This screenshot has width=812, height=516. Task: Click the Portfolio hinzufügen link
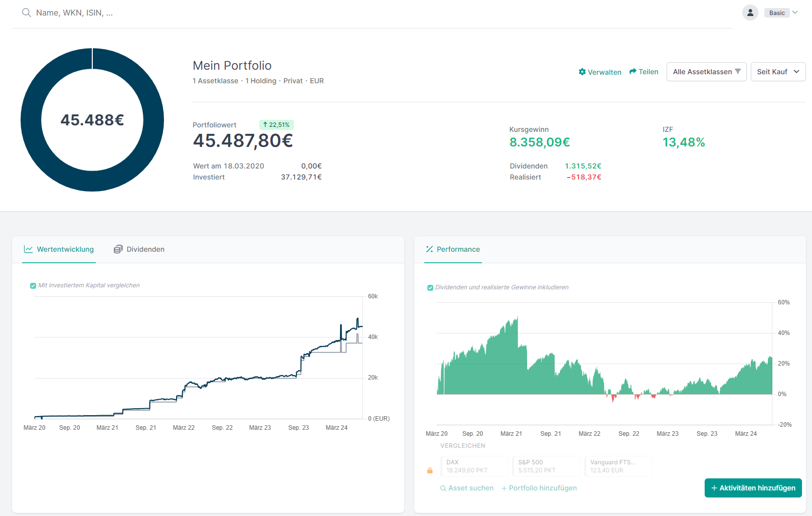point(539,488)
